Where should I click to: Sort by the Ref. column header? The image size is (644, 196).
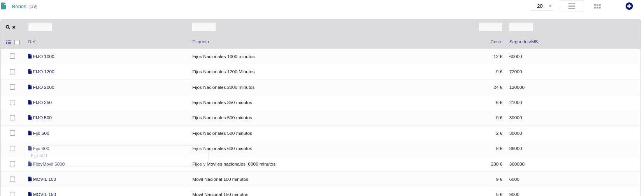click(x=32, y=42)
